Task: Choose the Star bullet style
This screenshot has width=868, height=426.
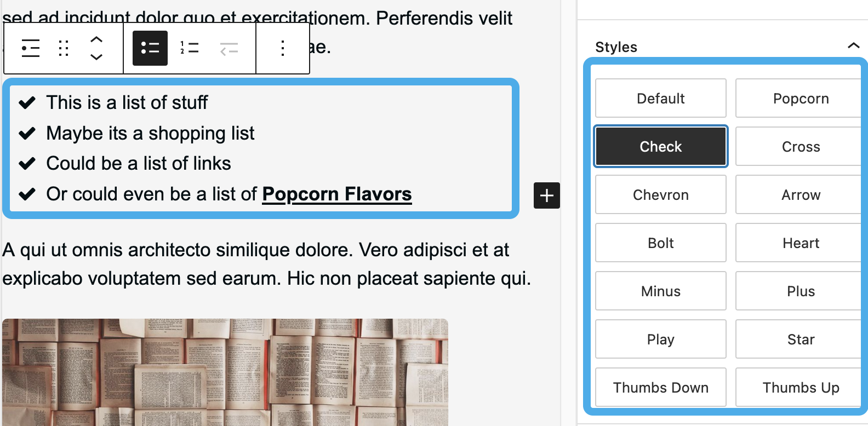Action: pos(801,339)
